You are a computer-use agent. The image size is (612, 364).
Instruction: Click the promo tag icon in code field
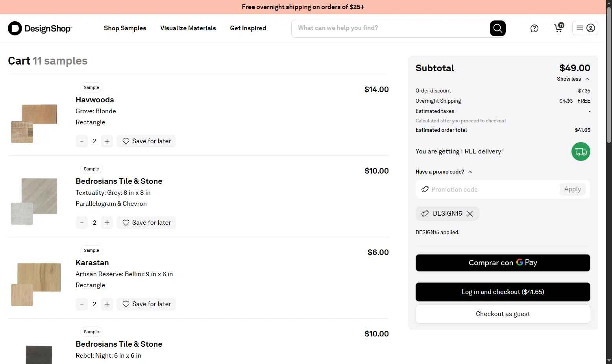point(425,189)
